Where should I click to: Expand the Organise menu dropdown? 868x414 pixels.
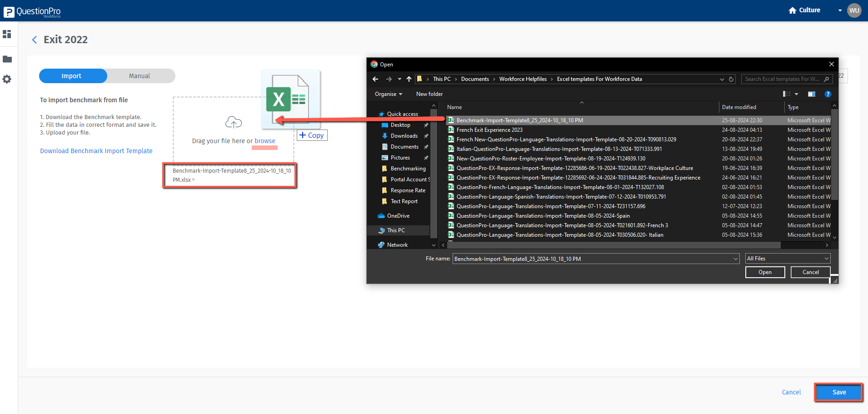388,94
